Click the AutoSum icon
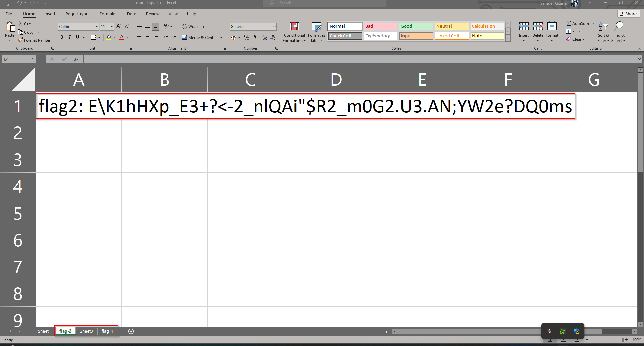The height and width of the screenshot is (346, 644). 578,23
